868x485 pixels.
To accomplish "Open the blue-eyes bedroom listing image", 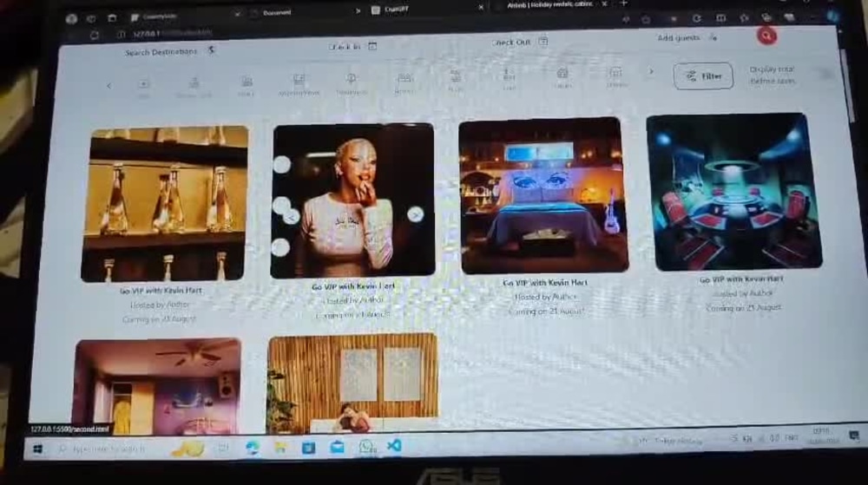I will 543,195.
